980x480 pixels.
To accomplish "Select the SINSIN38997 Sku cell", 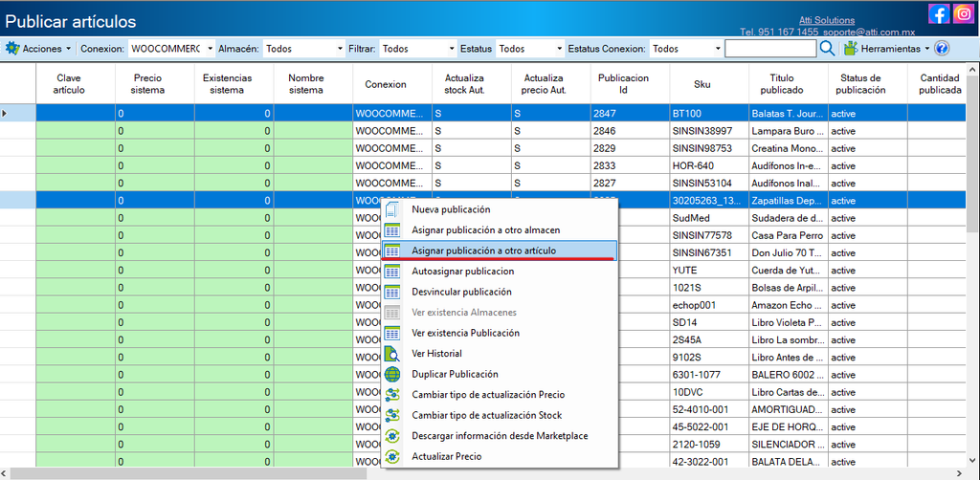I will (709, 131).
